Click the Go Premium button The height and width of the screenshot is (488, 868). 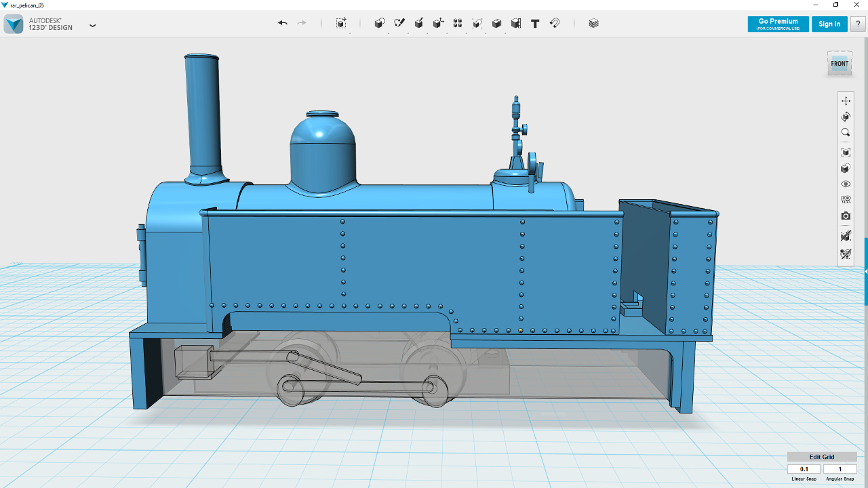tap(778, 24)
